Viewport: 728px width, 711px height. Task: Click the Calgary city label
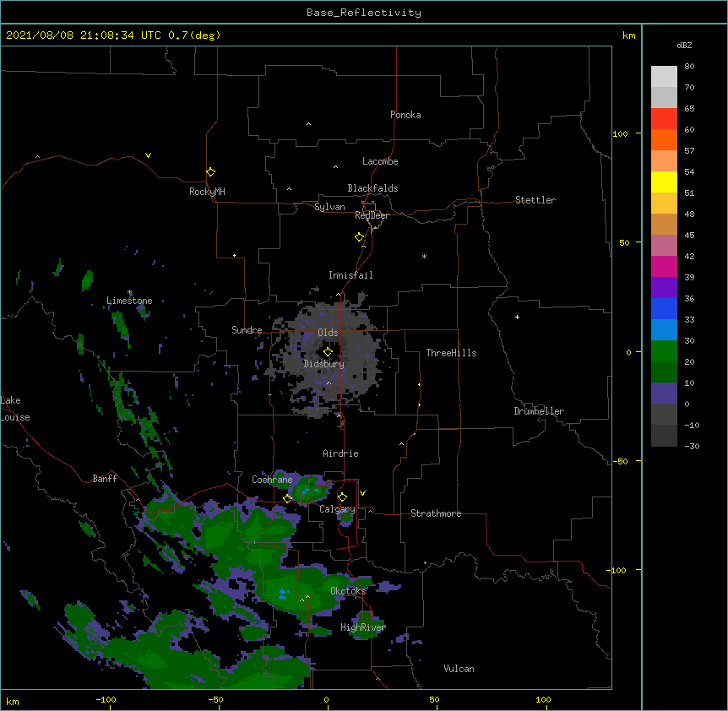337,509
